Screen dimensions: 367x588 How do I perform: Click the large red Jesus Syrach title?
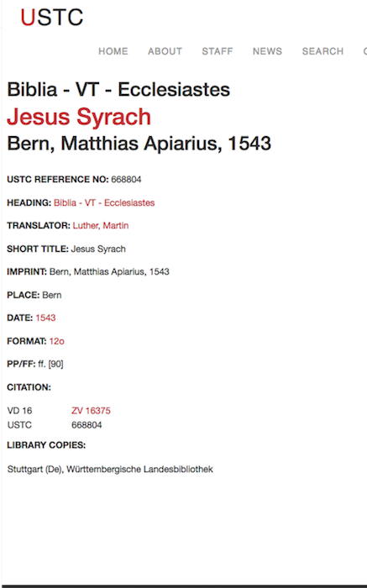(x=79, y=117)
